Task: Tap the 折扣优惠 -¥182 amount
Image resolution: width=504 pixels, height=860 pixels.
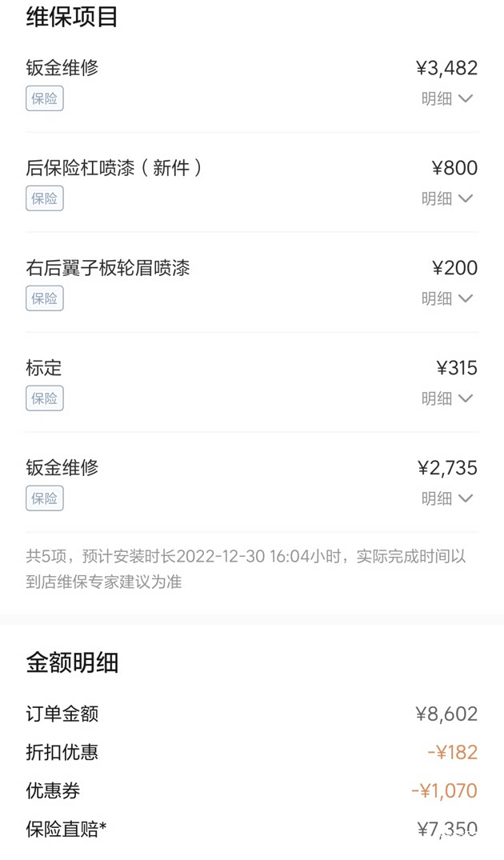Action: 452,752
